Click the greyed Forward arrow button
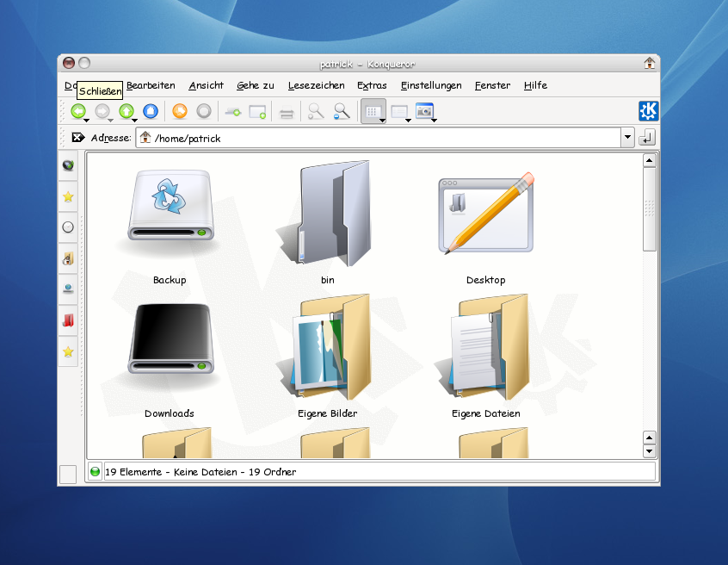This screenshot has width=728, height=565. 102,111
